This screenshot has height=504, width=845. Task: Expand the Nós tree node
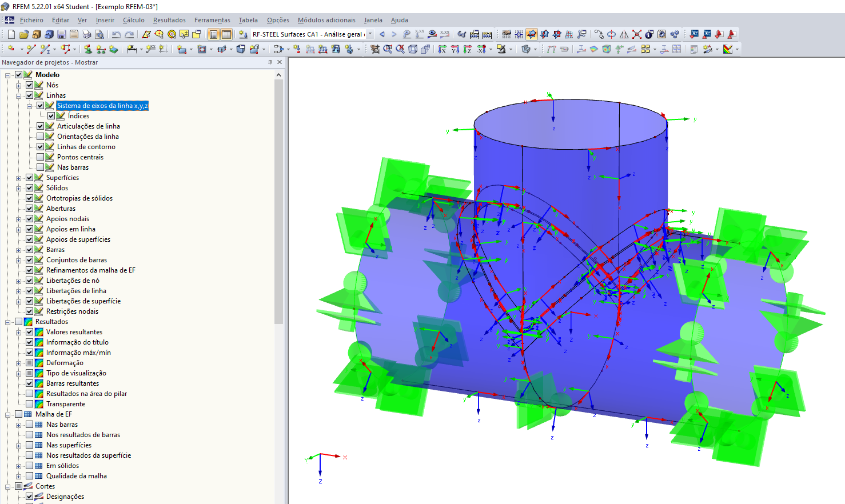click(19, 85)
